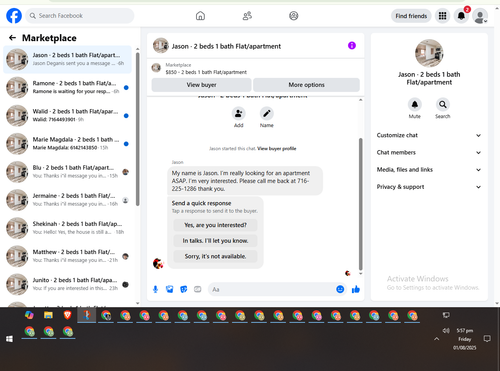
Task: Expand the Chat members section
Action: (x=429, y=152)
